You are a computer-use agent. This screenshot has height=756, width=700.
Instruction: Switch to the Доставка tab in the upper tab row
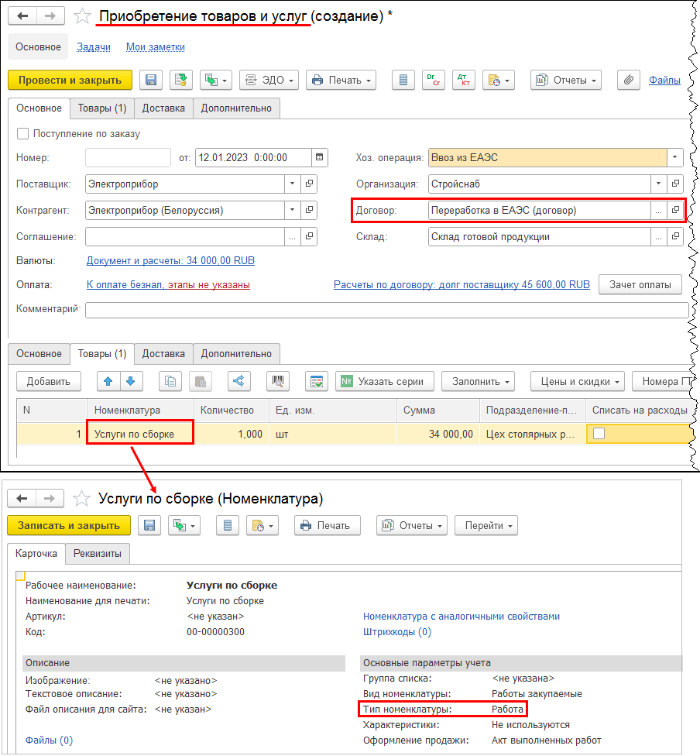(x=163, y=108)
